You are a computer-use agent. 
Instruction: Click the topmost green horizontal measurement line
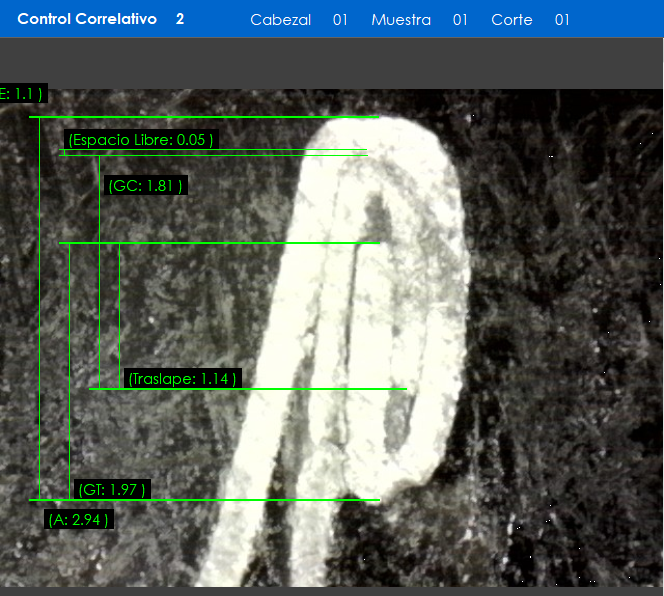[x=200, y=117]
